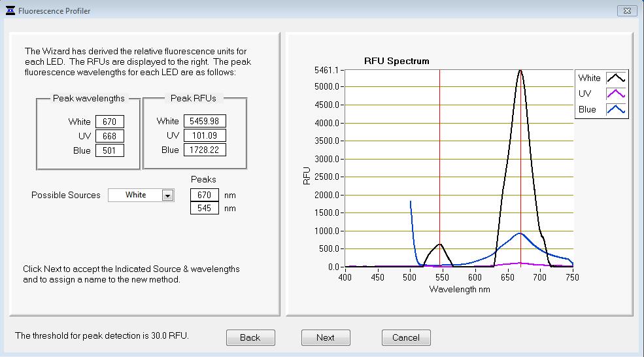Screen dimensions: 644x357
Task: Click the Possible Sources White combo box
Action: coord(135,195)
